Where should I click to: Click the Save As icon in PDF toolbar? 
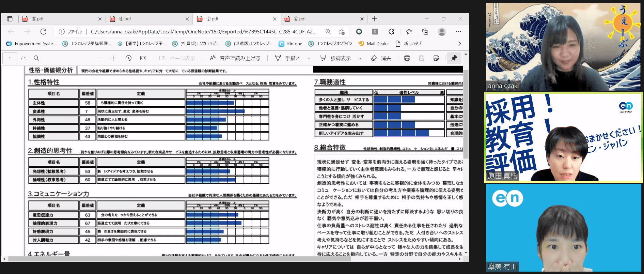point(436,58)
